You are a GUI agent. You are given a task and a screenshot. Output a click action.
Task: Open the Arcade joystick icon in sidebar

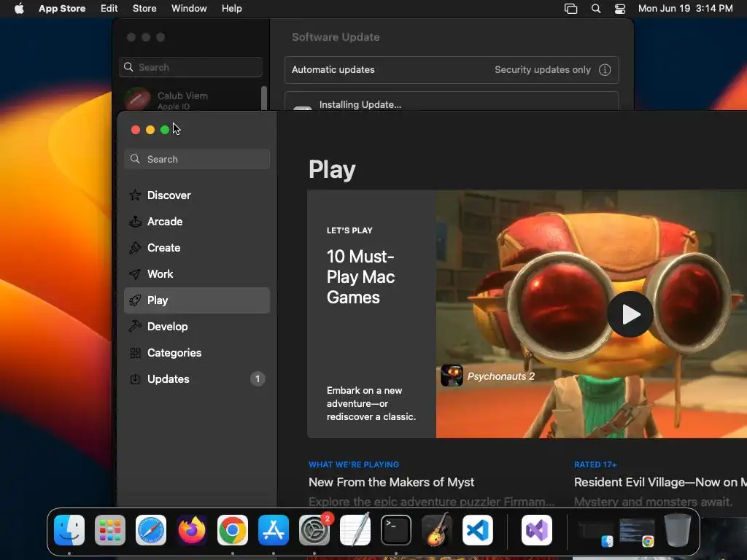(135, 222)
